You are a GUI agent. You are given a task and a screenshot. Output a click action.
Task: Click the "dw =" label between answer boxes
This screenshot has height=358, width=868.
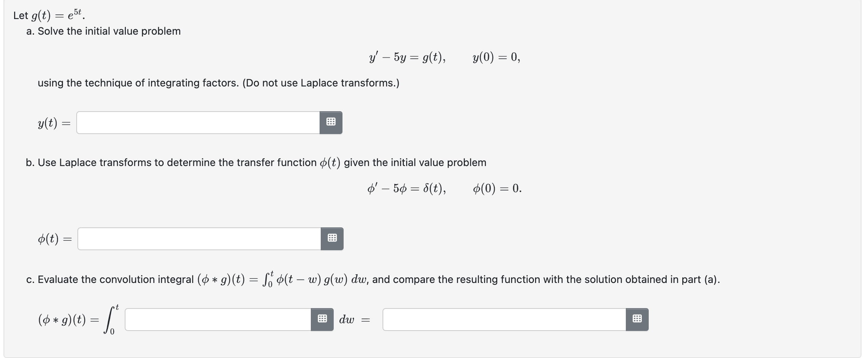[355, 320]
